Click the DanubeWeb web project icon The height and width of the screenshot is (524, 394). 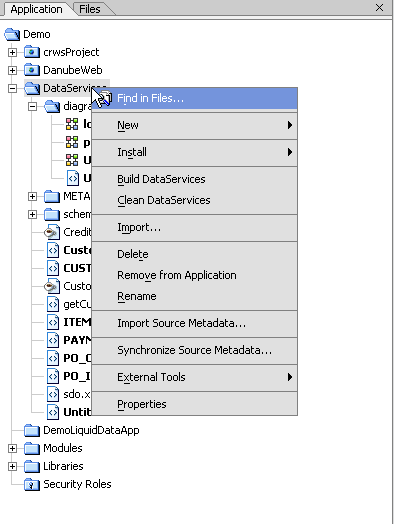click(x=32, y=71)
